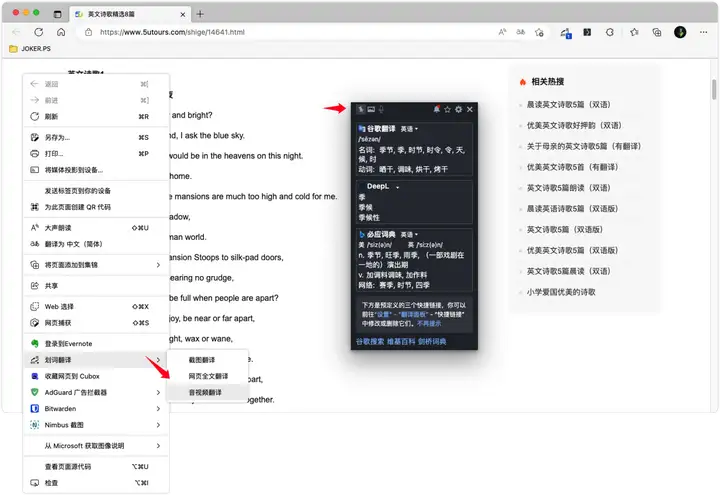The image size is (720, 495).
Task: Open 划词翻译 context menu entry
Action: pos(96,360)
